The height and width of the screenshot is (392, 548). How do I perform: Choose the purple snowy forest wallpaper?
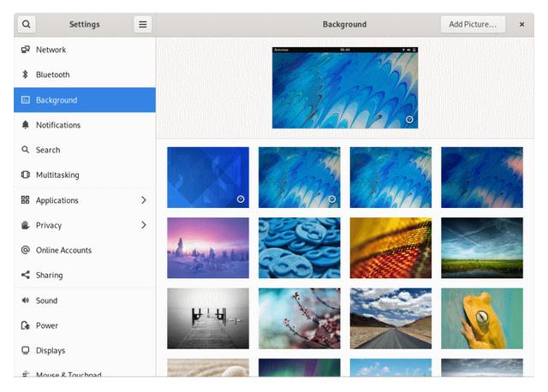208,248
